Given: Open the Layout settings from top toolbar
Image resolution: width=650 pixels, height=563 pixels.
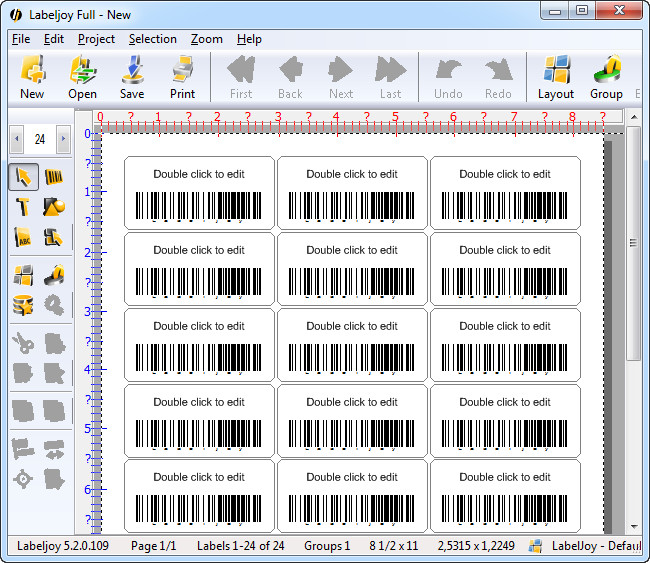Looking at the screenshot, I should click(556, 77).
